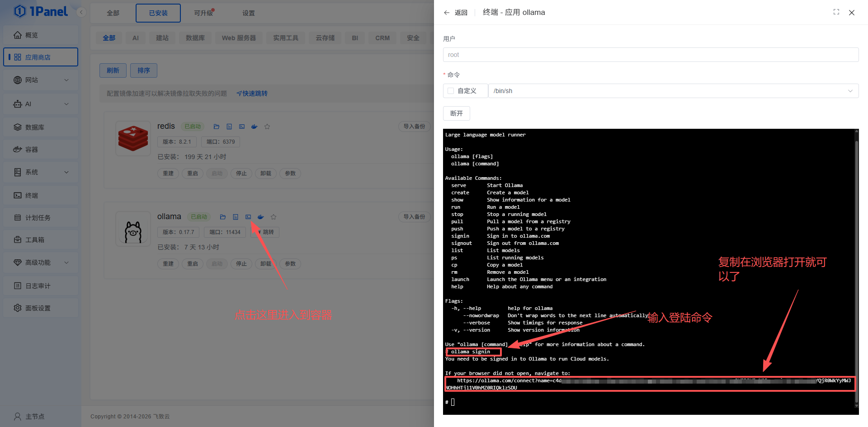
Task: Click 导入备份 for redis
Action: click(414, 127)
